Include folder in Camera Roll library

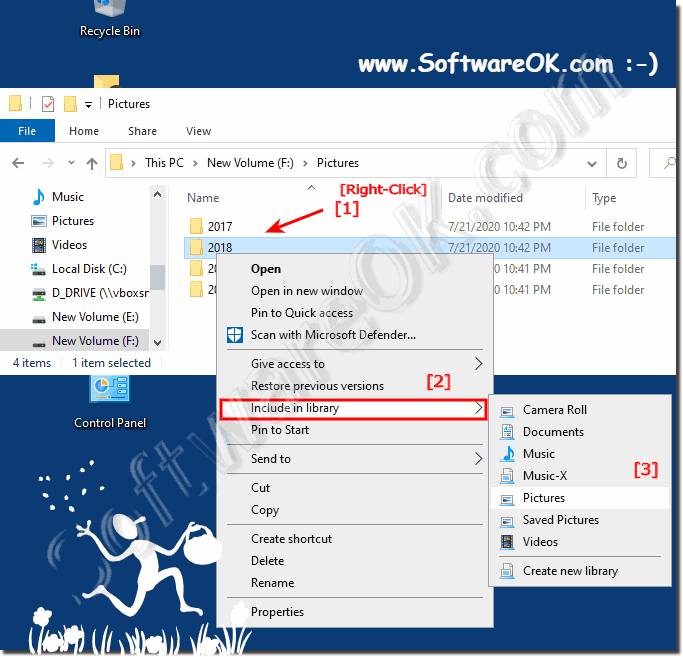[x=580, y=410]
